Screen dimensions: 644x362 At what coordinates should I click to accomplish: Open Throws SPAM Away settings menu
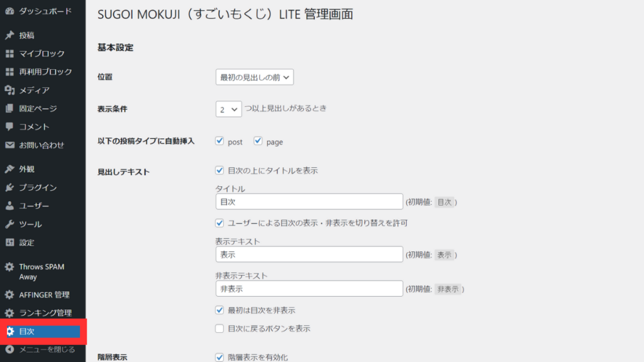coord(43,271)
